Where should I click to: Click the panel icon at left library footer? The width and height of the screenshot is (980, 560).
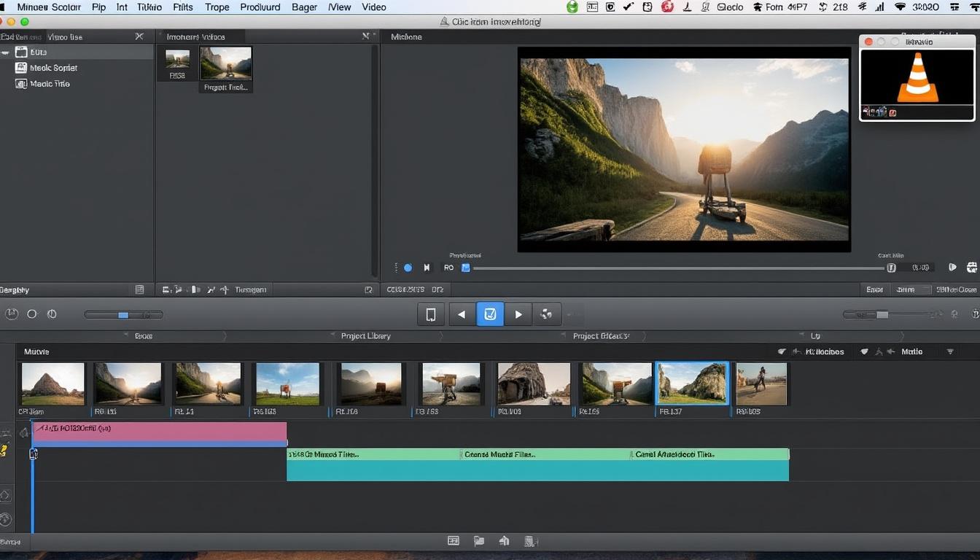[139, 289]
